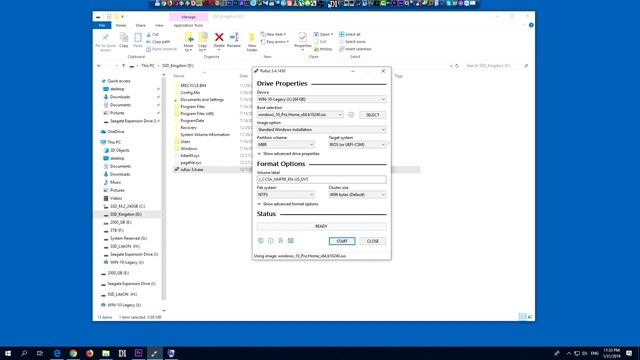Select the pagefile.sys file
The width and height of the screenshot is (640, 360).
tap(191, 162)
